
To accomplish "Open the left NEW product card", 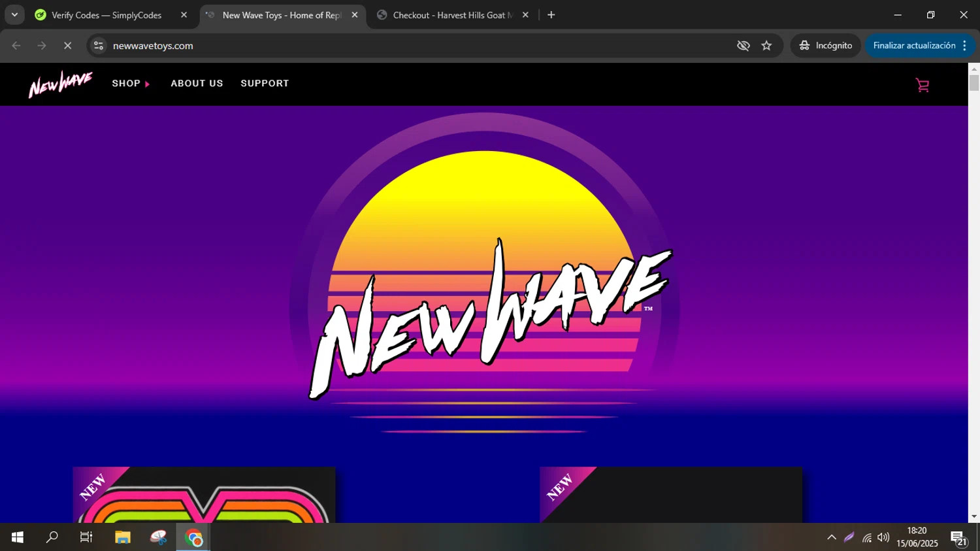I will click(204, 495).
